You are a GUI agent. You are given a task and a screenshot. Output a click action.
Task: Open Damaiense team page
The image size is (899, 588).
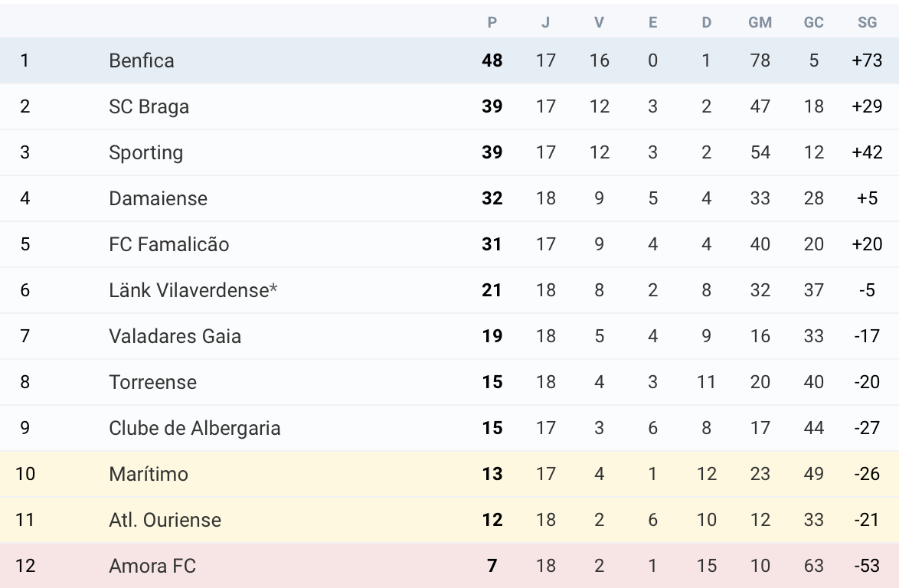pos(158,198)
